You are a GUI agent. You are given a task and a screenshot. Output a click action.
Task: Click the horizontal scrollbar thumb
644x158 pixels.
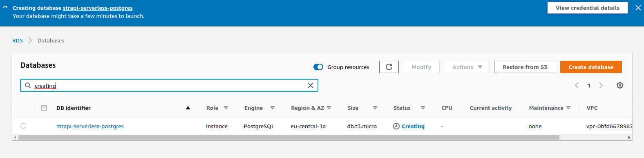(288, 137)
